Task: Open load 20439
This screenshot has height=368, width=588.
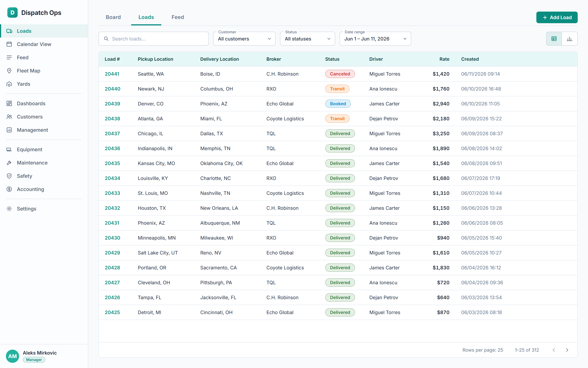Action: 112,104
